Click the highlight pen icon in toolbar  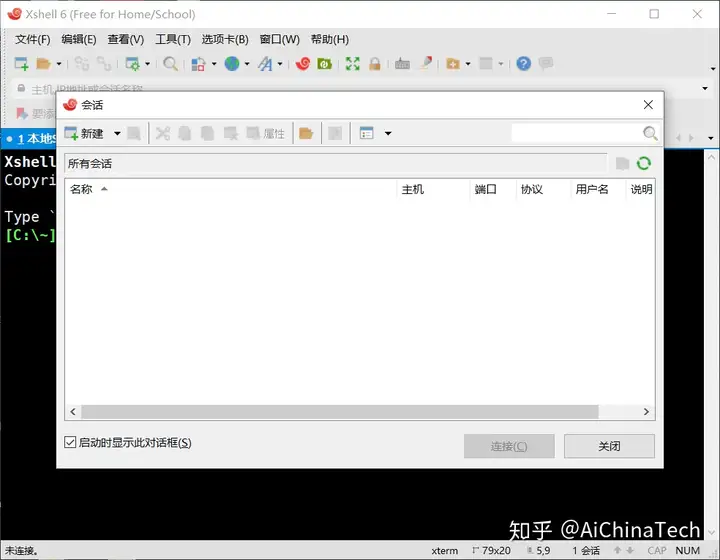click(x=426, y=63)
